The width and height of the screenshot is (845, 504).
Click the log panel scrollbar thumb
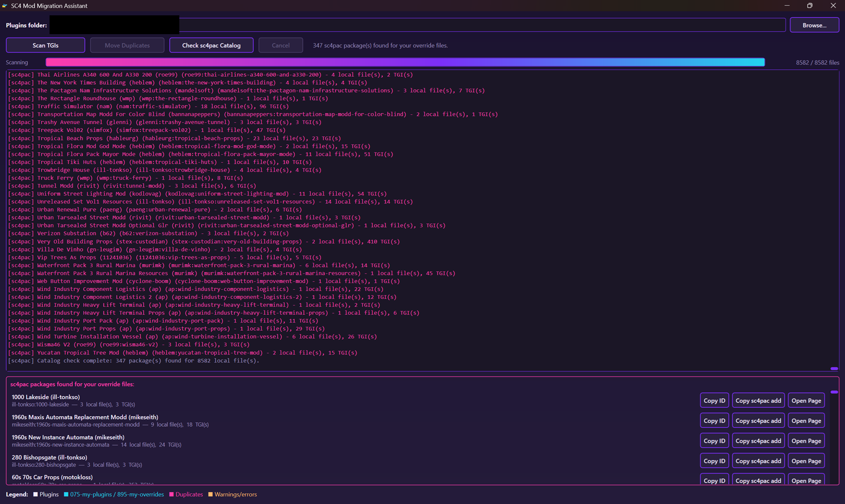pyautogui.click(x=834, y=368)
